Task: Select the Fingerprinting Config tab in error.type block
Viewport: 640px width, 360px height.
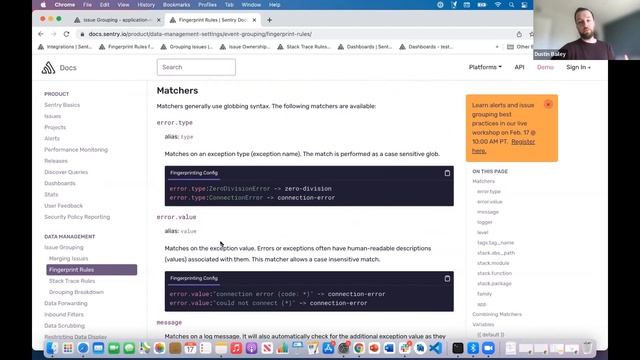Action: (194, 173)
